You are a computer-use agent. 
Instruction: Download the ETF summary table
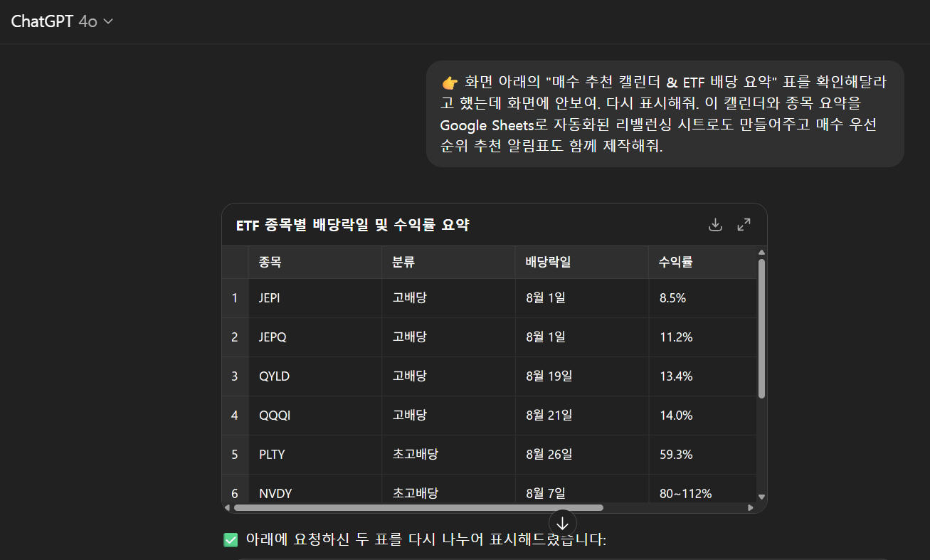[x=716, y=225]
